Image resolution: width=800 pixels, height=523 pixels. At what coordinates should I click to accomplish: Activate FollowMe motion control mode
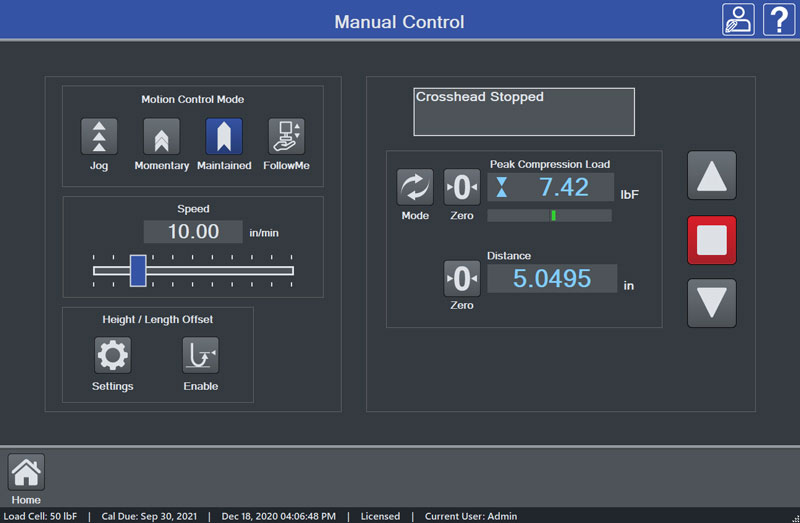coord(286,137)
